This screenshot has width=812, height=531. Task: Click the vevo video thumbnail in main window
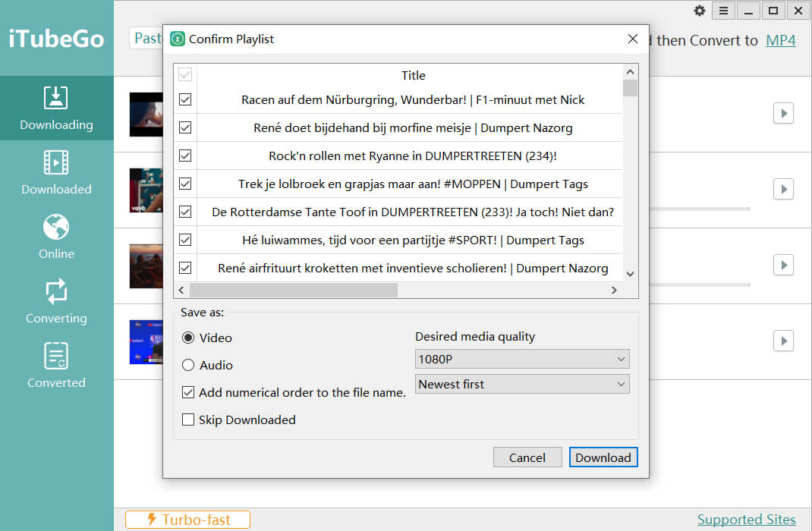click(146, 190)
